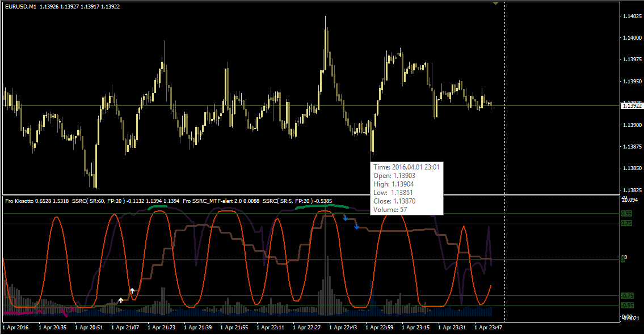Click the 1 Apr 23:31 time label

[x=452, y=328]
